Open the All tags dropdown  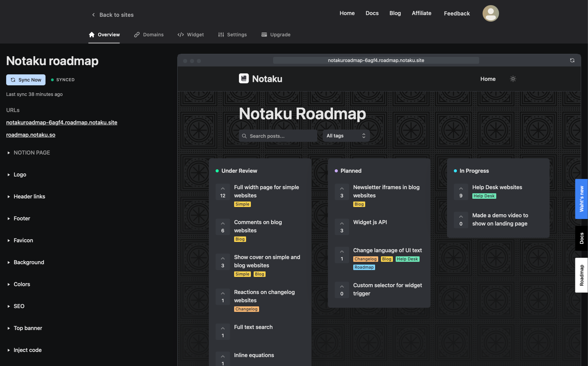345,135
